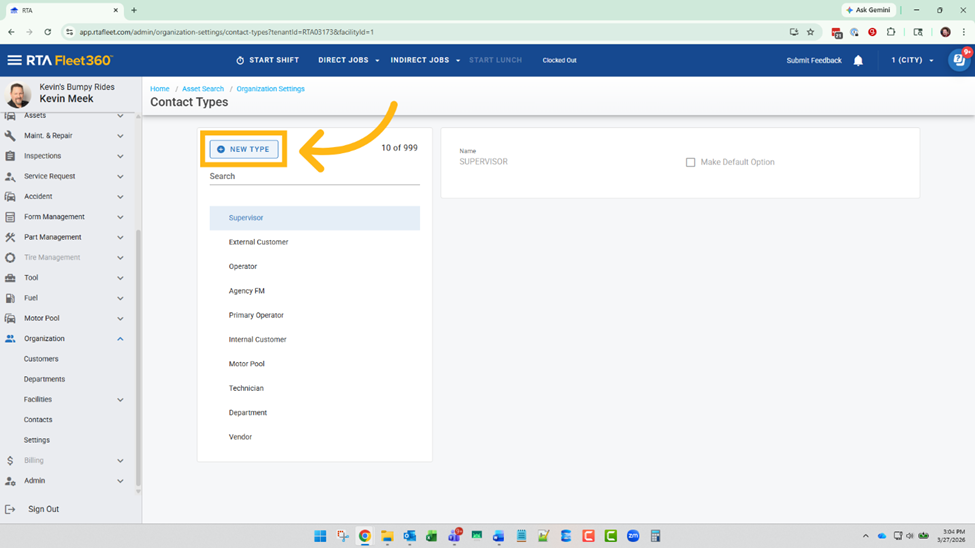The image size is (975, 548).
Task: Click the Sign Out icon
Action: (10, 509)
